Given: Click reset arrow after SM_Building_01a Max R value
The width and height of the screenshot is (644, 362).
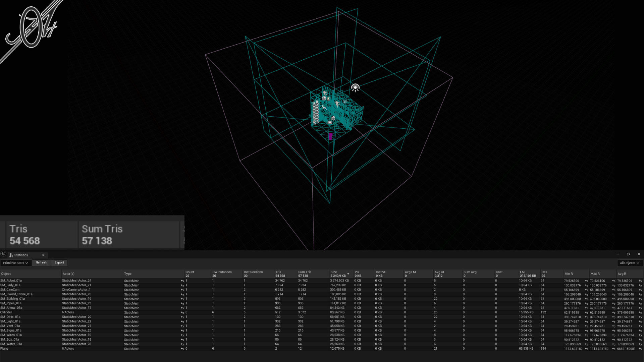Looking at the screenshot, I should (x=613, y=299).
